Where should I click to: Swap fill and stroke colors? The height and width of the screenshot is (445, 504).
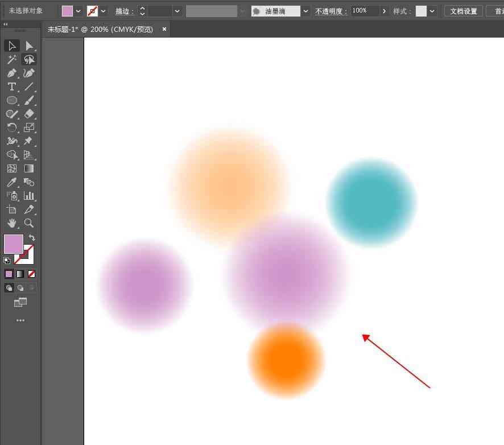coord(32,238)
